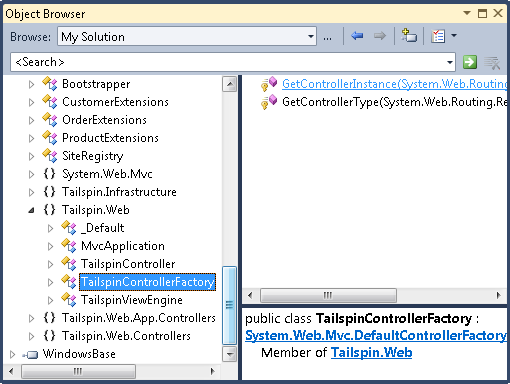Image resolution: width=510 pixels, height=384 pixels.
Task: Click the MvcApplication class icon
Action: pos(69,246)
